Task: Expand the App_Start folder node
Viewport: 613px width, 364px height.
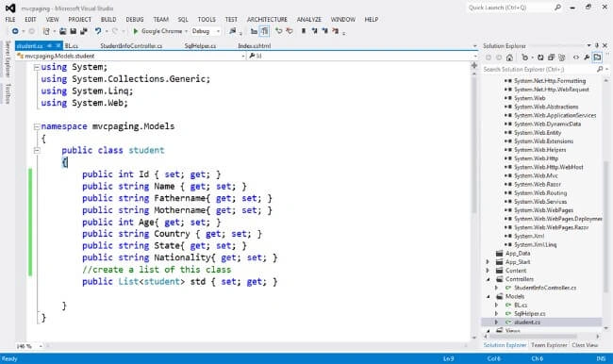Action: click(x=488, y=262)
